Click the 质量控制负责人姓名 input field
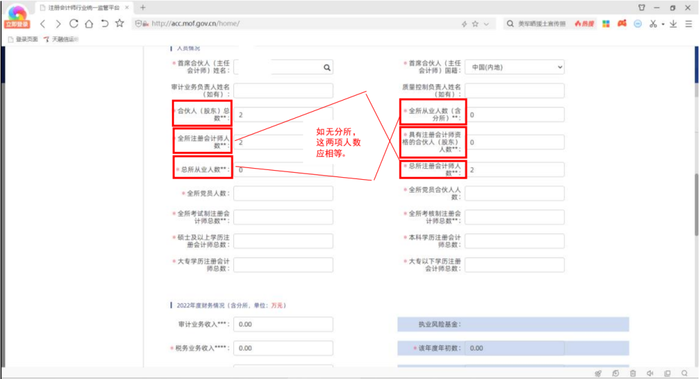The image size is (700, 379). (x=515, y=91)
